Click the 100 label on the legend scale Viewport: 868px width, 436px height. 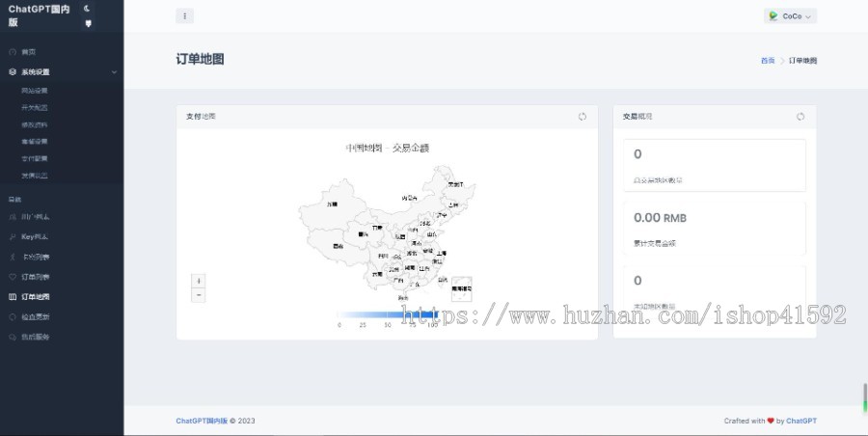pyautogui.click(x=433, y=325)
